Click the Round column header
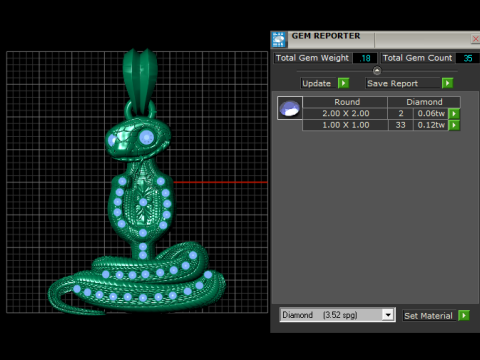The image size is (480, 360). click(x=345, y=102)
